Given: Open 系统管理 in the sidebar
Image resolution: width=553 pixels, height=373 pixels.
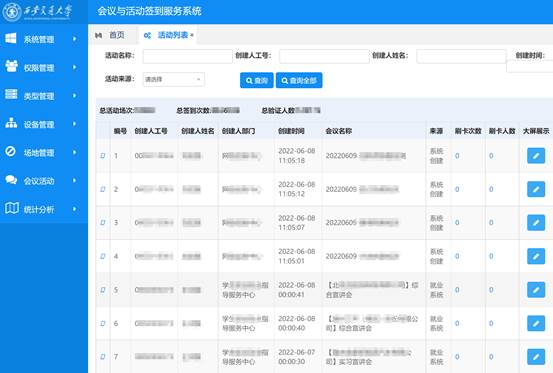Looking at the screenshot, I should [x=39, y=39].
